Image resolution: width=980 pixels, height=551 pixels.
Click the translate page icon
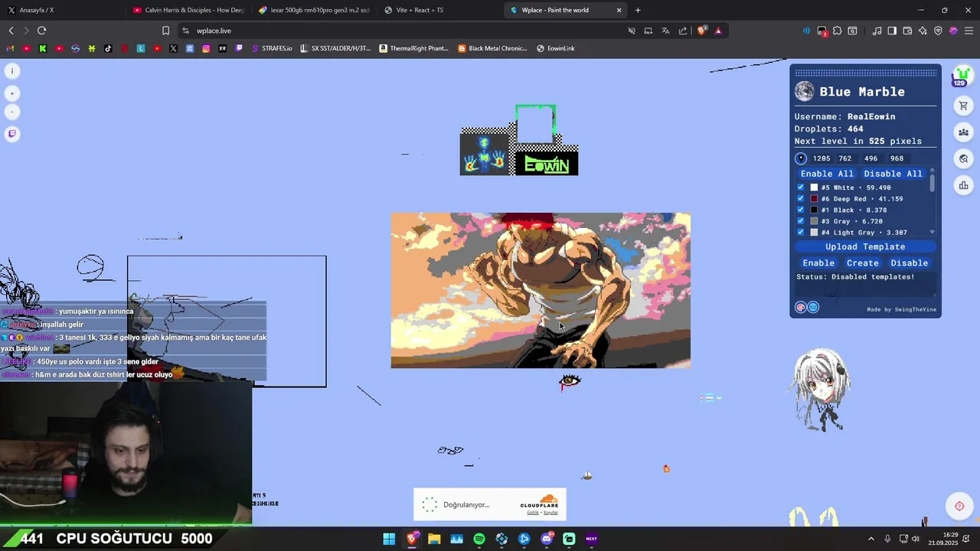point(665,31)
